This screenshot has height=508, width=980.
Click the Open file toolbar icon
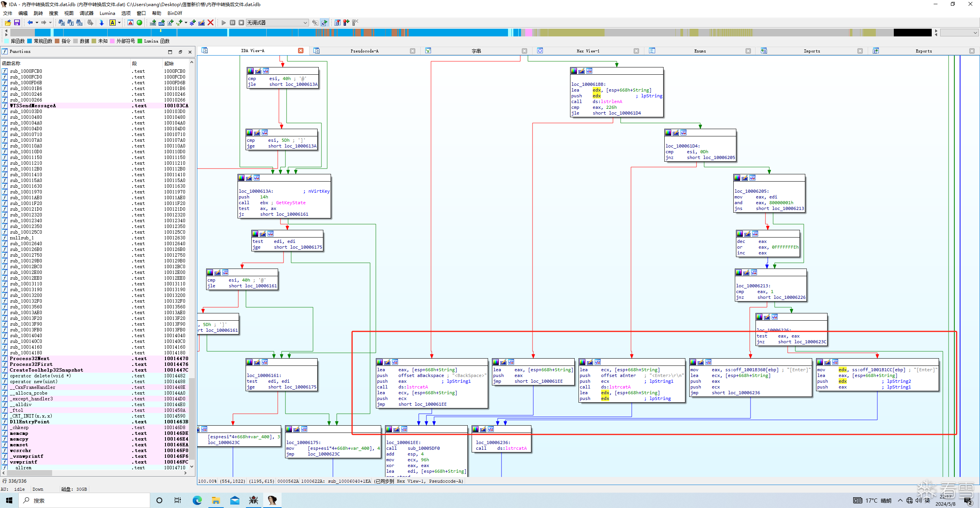(8, 23)
